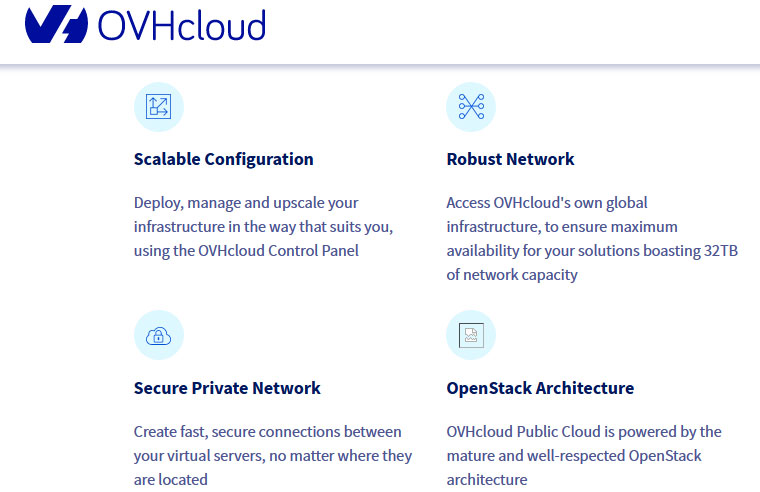760x492 pixels.
Task: Click text 'Deploy, manage and upscale your'
Action: (x=246, y=203)
